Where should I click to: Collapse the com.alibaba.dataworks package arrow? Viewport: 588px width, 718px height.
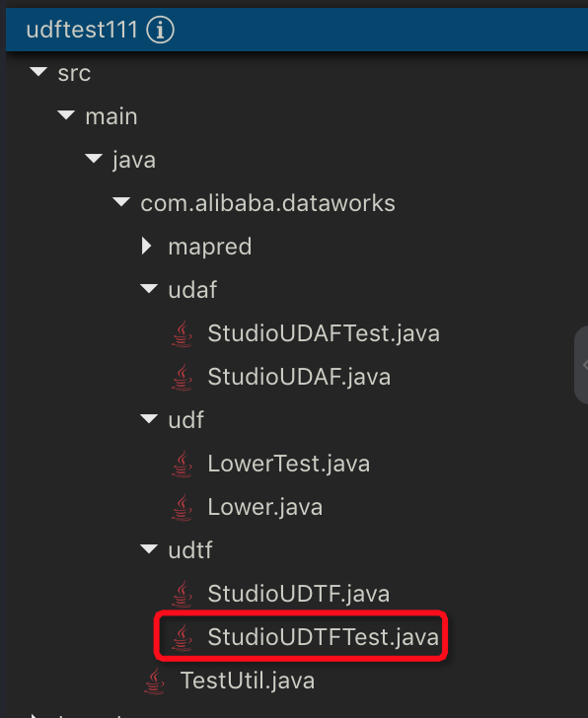tap(121, 202)
